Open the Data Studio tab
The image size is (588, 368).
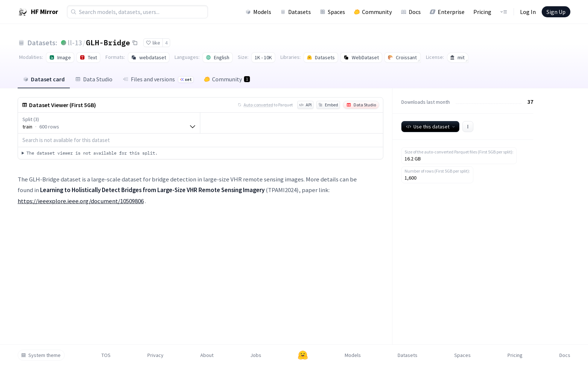(x=94, y=79)
